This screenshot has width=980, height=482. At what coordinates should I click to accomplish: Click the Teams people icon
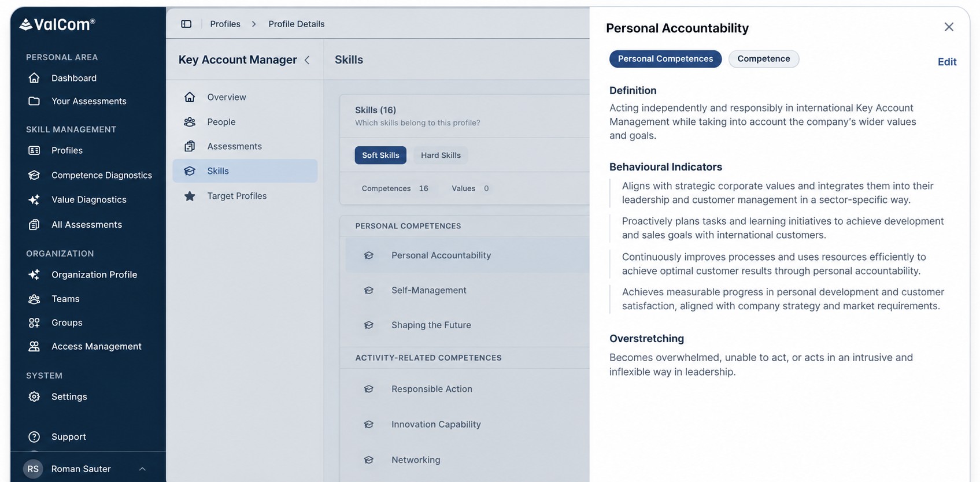coord(34,299)
